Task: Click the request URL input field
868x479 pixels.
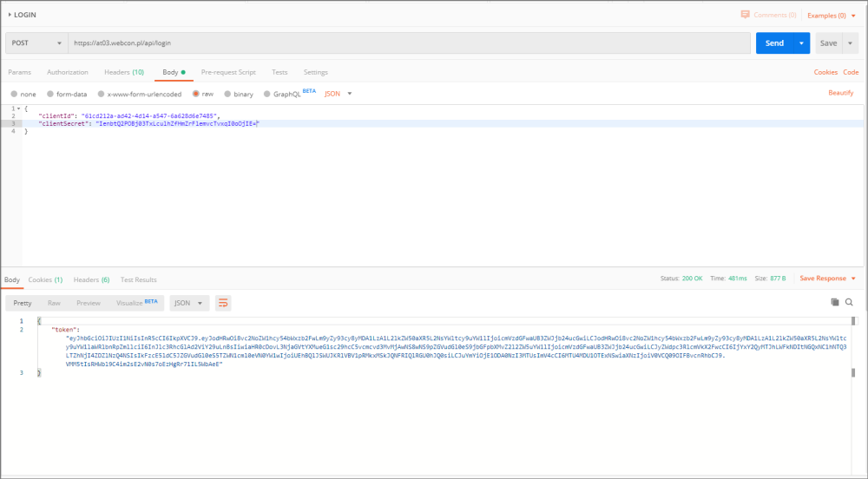Action: tap(408, 43)
